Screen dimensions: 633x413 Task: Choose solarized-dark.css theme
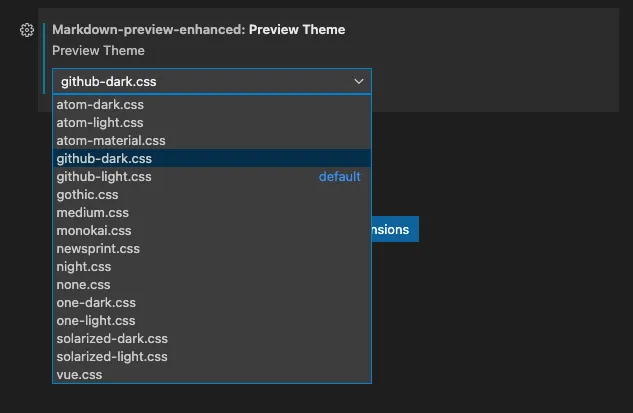pos(112,338)
